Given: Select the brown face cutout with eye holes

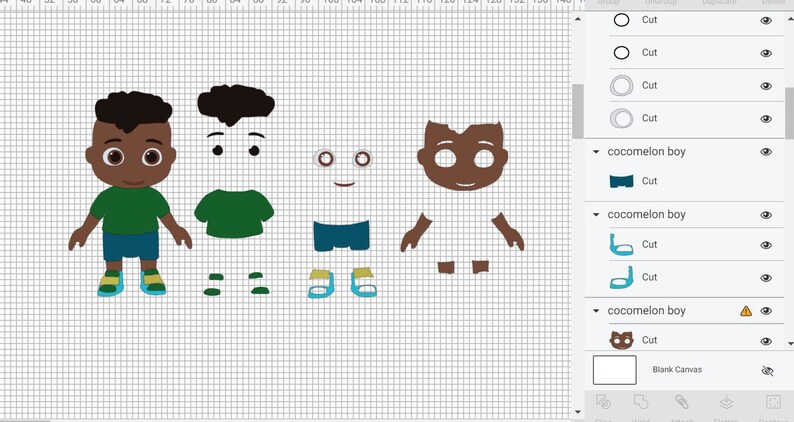Looking at the screenshot, I should (x=463, y=155).
